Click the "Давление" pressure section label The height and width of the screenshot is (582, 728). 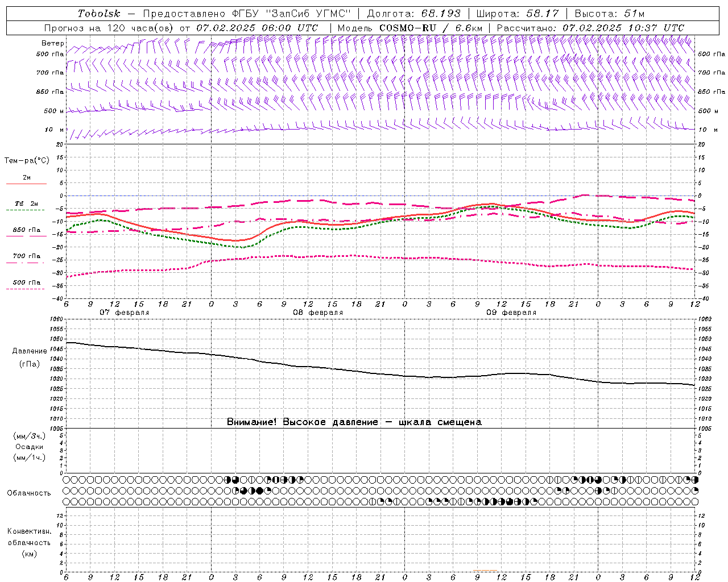click(30, 351)
